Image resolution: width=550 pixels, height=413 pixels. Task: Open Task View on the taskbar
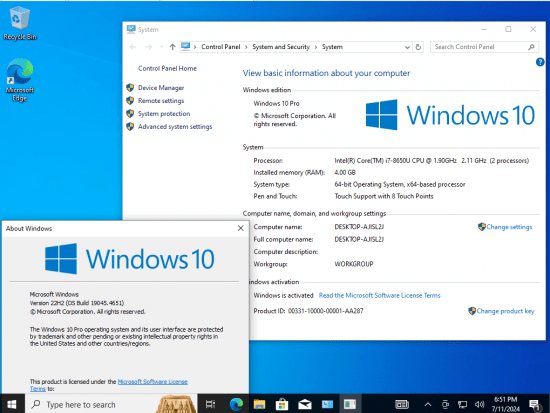tap(210, 405)
